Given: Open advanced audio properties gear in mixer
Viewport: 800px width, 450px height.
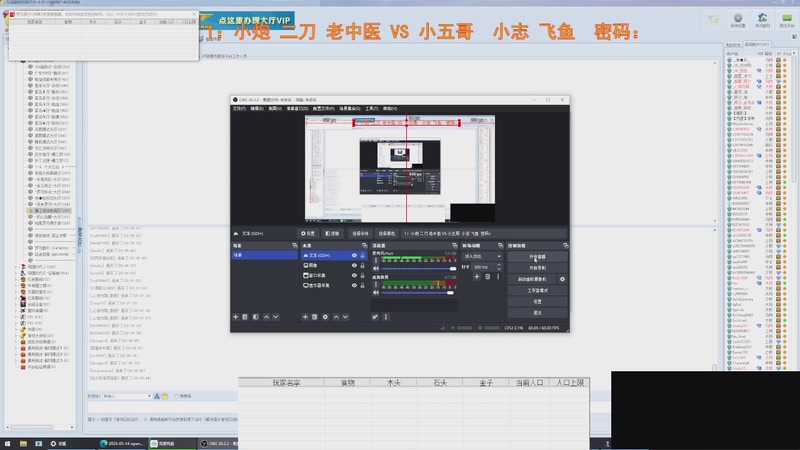Looking at the screenshot, I should [375, 317].
